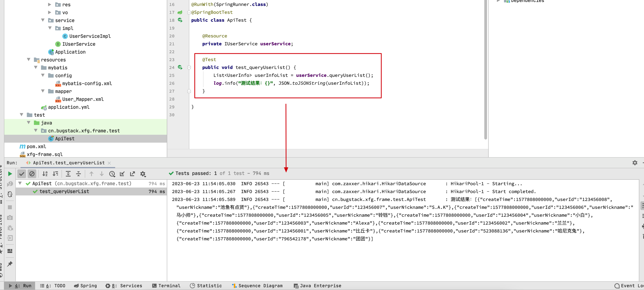Click the editor vertical scrollbar
The height and width of the screenshot is (290, 644).
[x=485, y=70]
